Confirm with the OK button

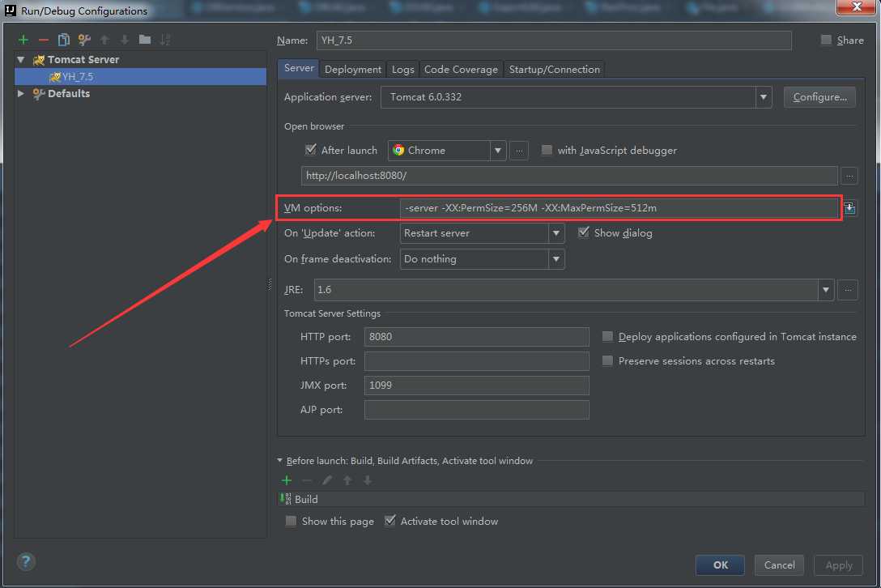tap(720, 565)
